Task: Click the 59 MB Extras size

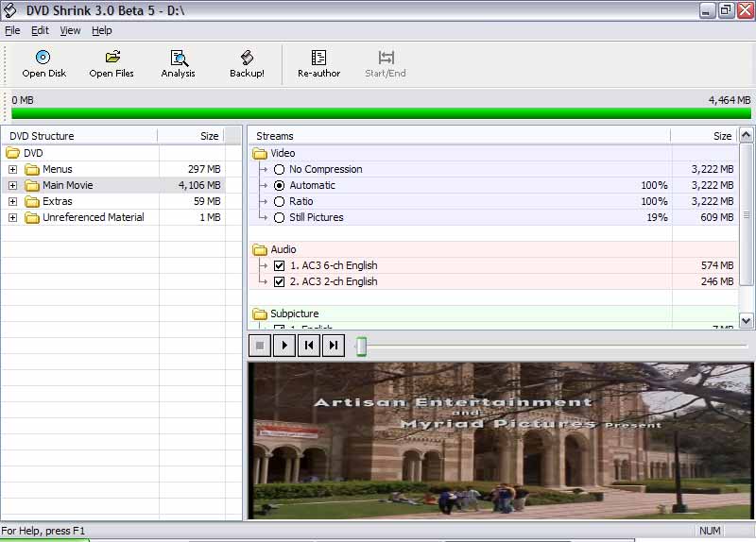Action: click(207, 201)
